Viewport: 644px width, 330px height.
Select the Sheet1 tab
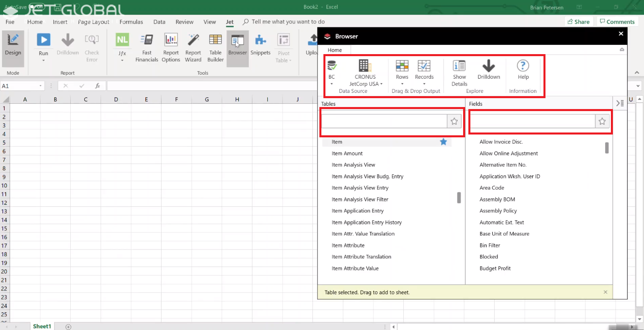click(x=42, y=326)
